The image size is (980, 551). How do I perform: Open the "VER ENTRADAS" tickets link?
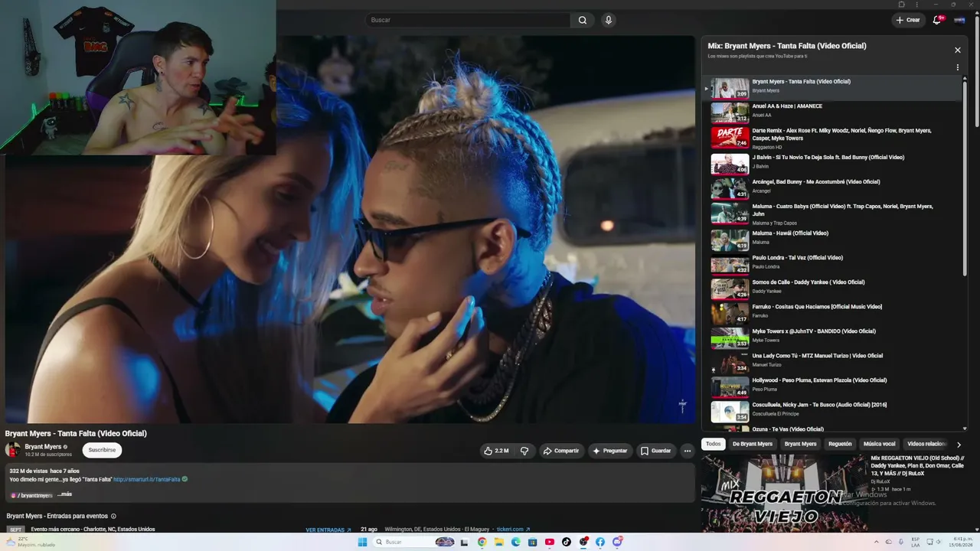click(328, 530)
